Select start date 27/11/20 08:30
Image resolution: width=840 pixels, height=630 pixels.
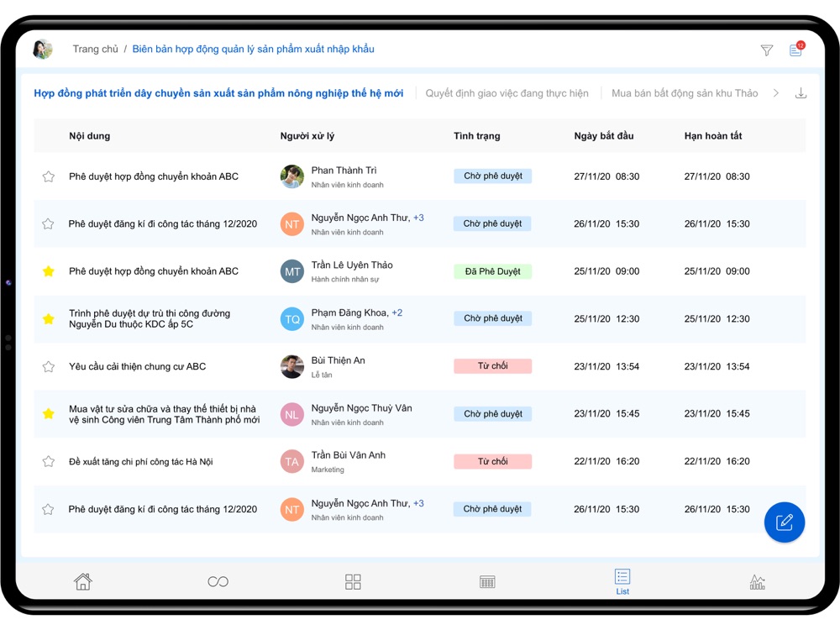606,176
